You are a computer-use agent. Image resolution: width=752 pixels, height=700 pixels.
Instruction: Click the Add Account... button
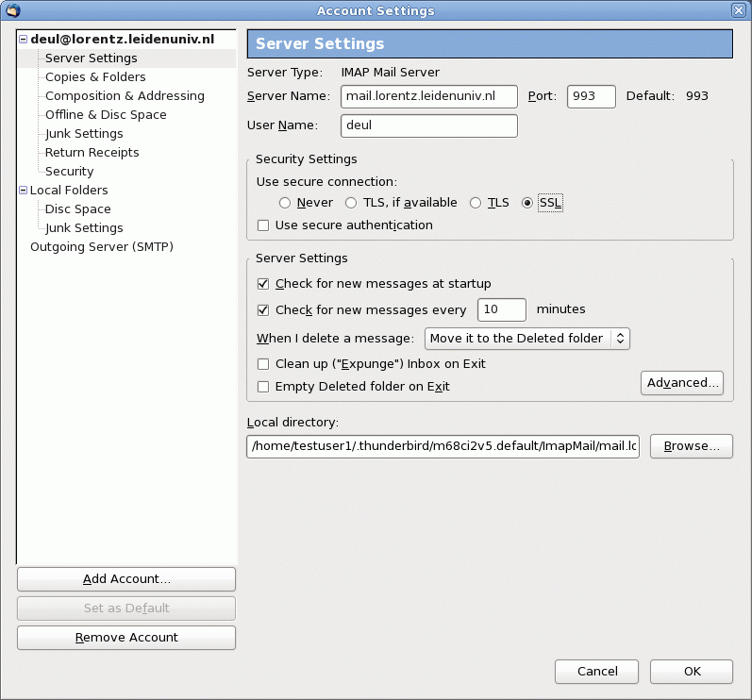[126, 579]
